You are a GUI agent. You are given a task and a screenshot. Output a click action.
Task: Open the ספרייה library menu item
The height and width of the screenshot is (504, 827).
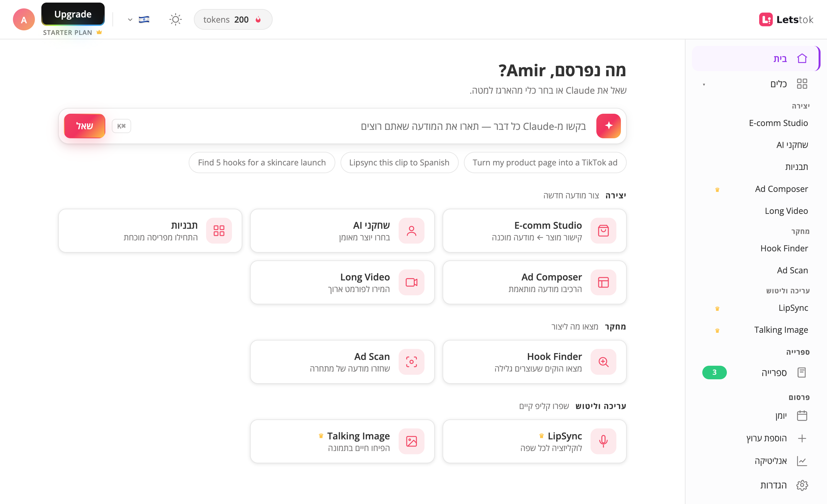pyautogui.click(x=756, y=373)
